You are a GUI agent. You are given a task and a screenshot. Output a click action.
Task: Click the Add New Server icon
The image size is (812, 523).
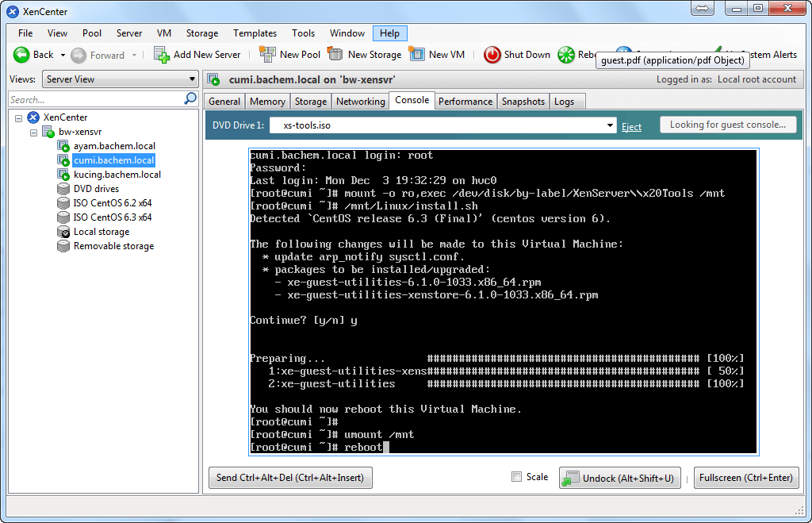click(x=162, y=55)
